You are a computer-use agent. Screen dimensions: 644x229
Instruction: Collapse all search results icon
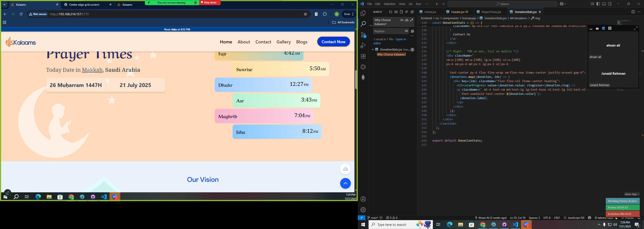click(x=412, y=12)
